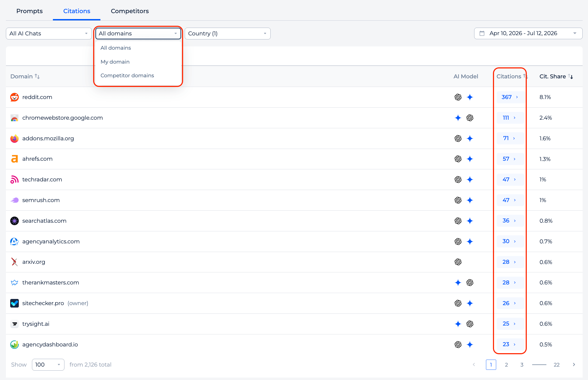
Task: Click Gemini model icon in reddit.com row
Action: point(470,97)
